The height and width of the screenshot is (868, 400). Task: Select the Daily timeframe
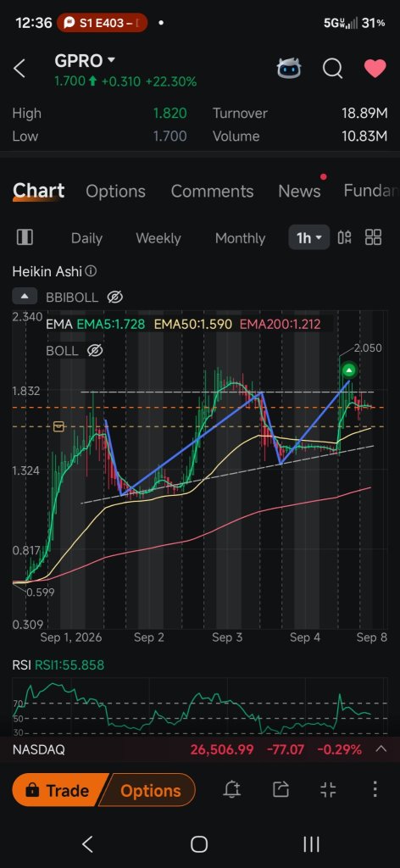[86, 238]
